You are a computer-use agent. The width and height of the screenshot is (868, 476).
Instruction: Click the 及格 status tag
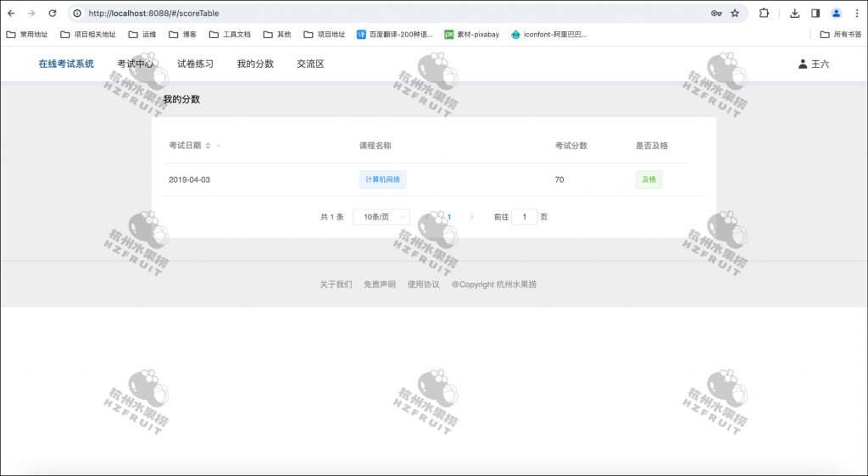pyautogui.click(x=648, y=180)
